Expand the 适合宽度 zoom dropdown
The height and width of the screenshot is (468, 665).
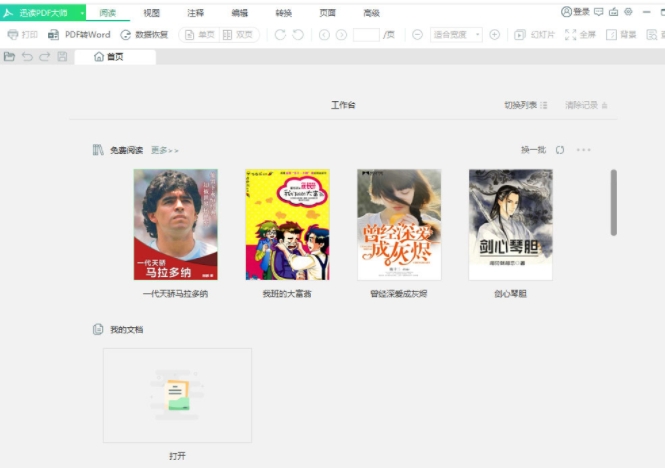coord(476,35)
